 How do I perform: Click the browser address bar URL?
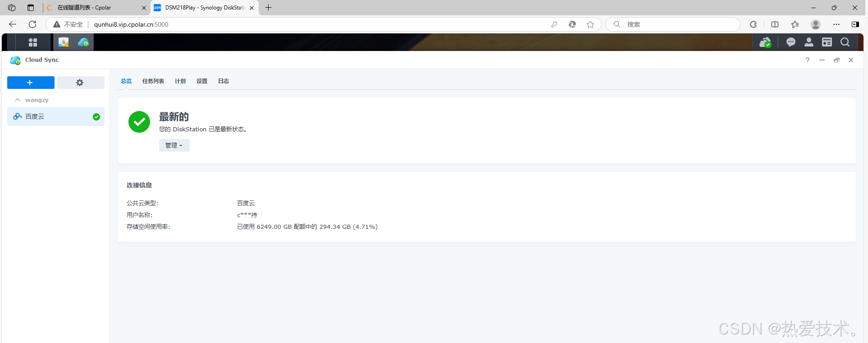tap(131, 24)
